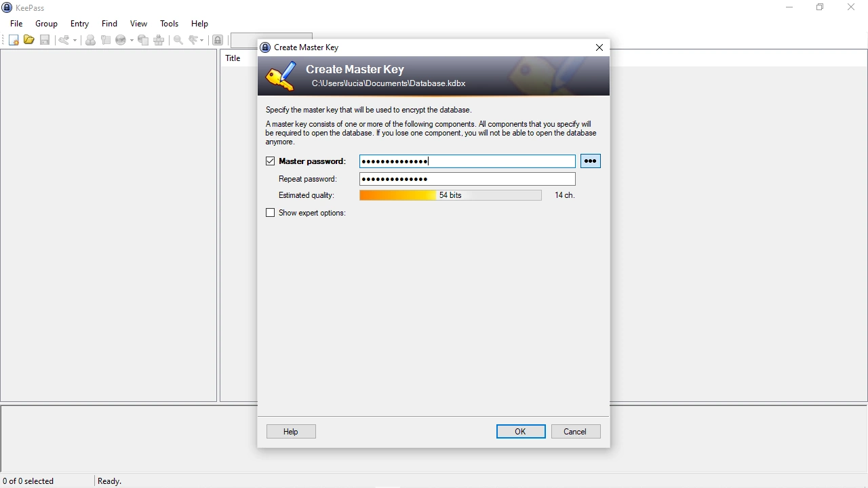The height and width of the screenshot is (488, 868).
Task: Open the Group menu
Action: [x=46, y=23]
